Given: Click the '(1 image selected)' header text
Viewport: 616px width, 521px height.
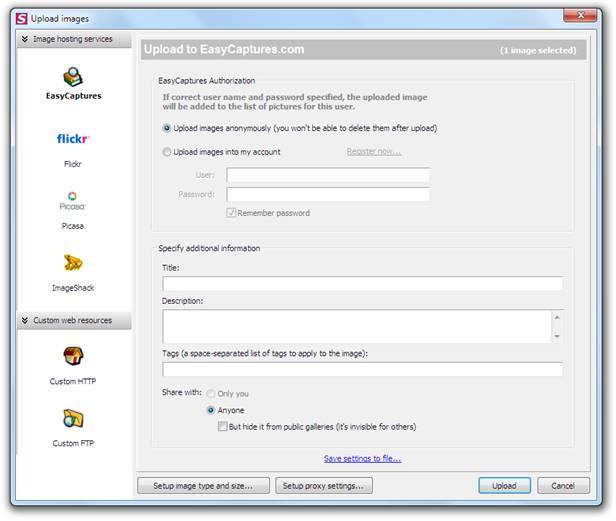Looking at the screenshot, I should click(538, 50).
